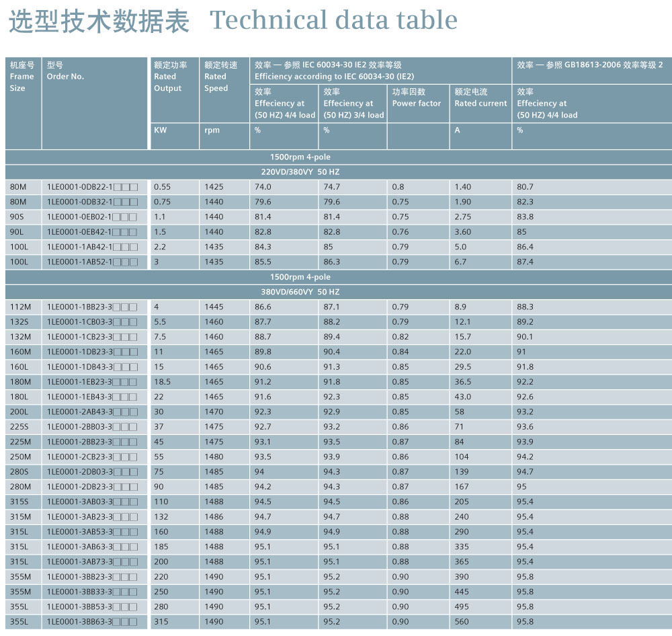
Task: Select the GB efficiency value '94.7'
Action: (x=525, y=472)
